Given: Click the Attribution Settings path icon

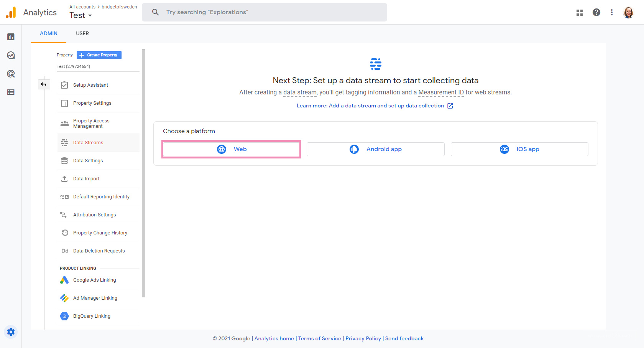Looking at the screenshot, I should click(x=63, y=215).
